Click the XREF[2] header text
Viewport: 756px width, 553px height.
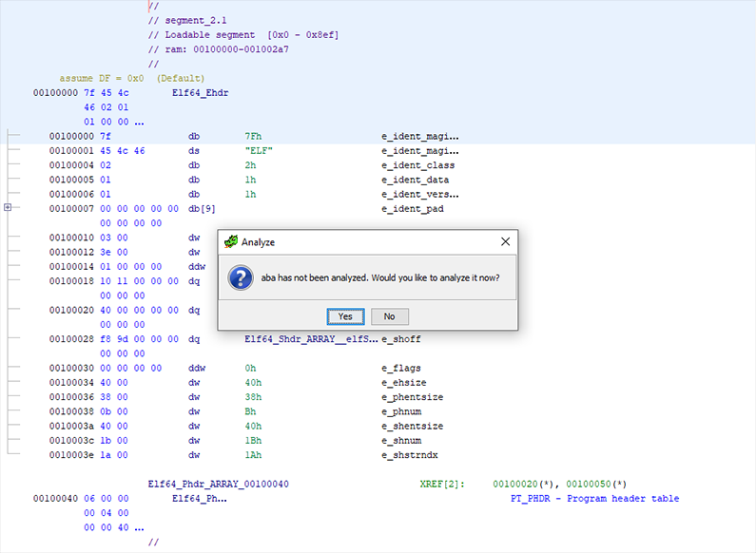click(441, 485)
